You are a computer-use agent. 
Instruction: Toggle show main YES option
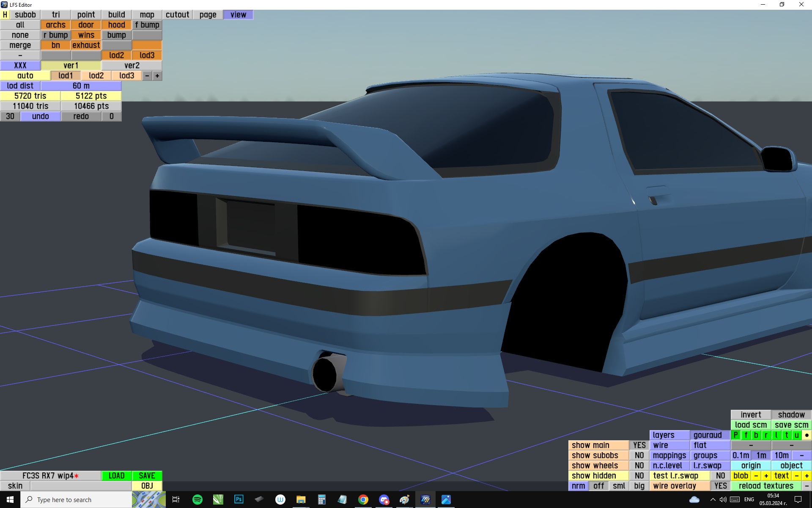point(639,445)
